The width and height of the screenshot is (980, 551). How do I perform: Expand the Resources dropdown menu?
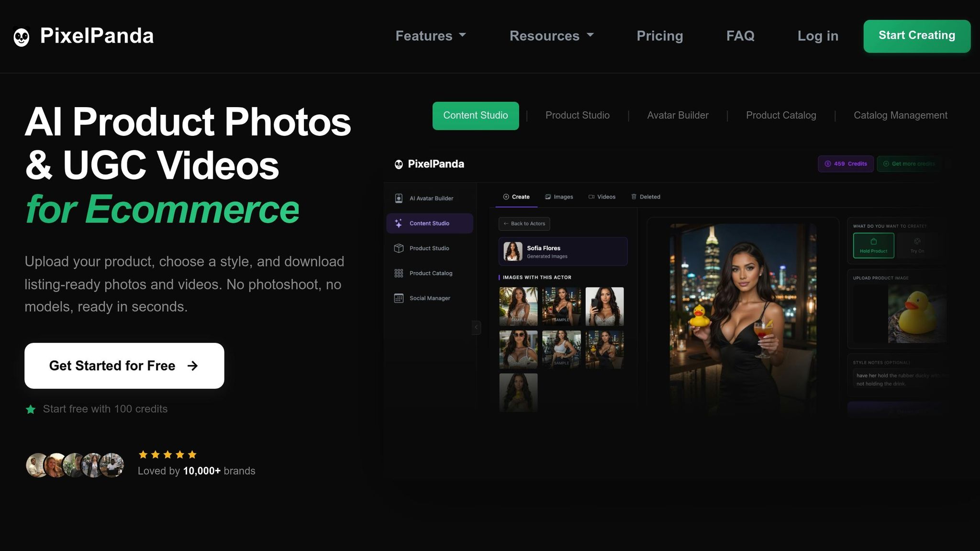[551, 36]
